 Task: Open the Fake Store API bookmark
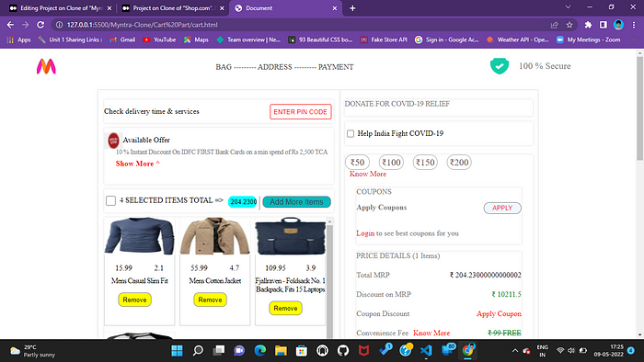coord(384,40)
